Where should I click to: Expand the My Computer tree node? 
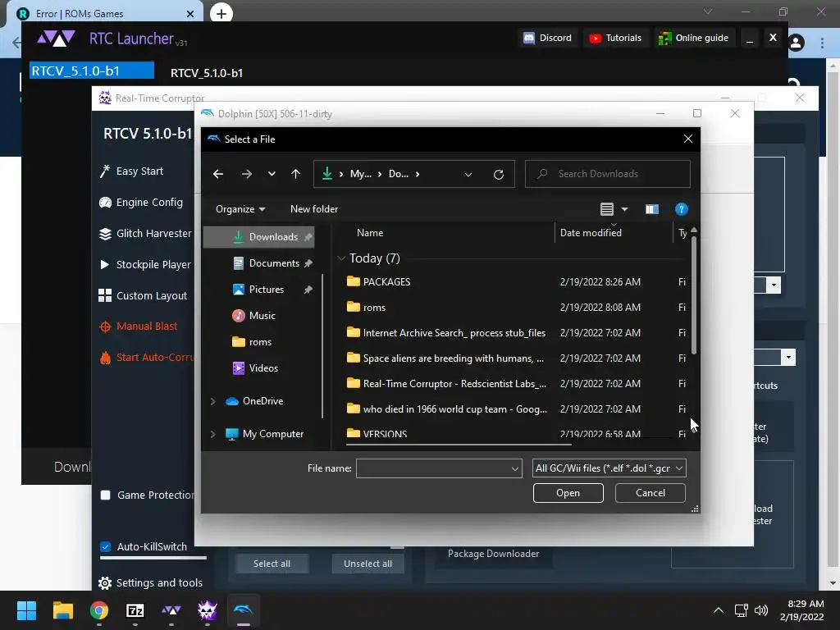pos(213,434)
